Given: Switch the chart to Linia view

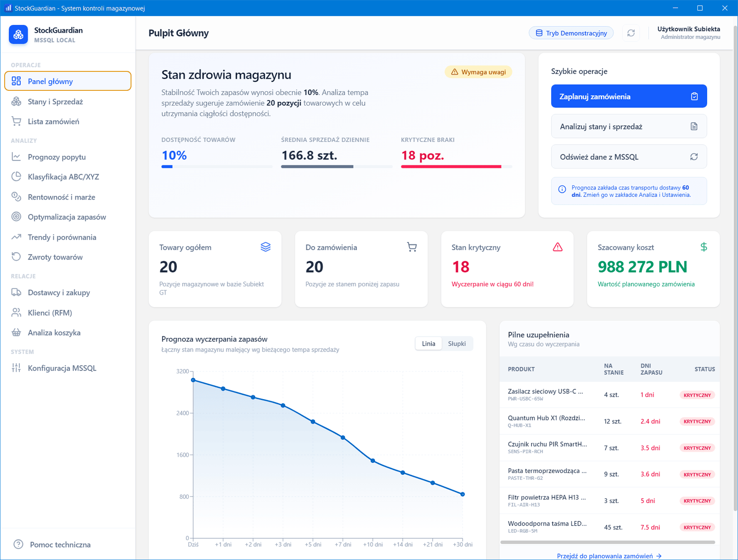Looking at the screenshot, I should (x=429, y=343).
